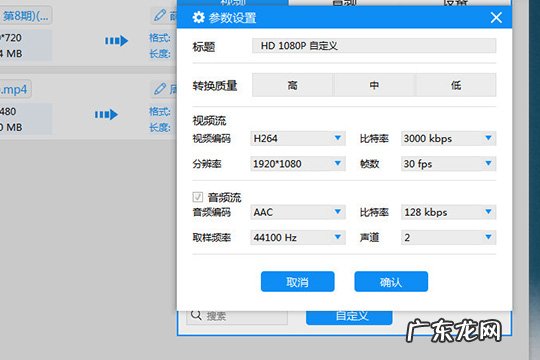This screenshot has height=360, width=540.
Task: Open the 帧数 30 fps dropdown
Action: coord(448,164)
